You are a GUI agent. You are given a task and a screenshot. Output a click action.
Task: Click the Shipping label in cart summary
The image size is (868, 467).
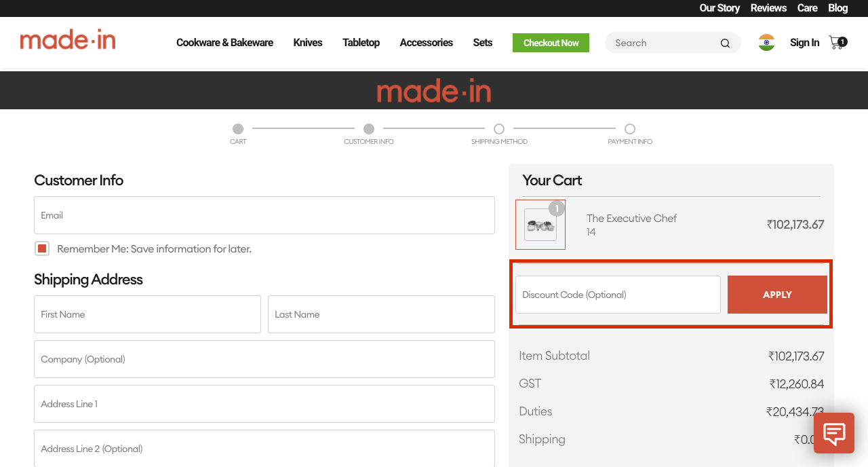click(x=542, y=439)
